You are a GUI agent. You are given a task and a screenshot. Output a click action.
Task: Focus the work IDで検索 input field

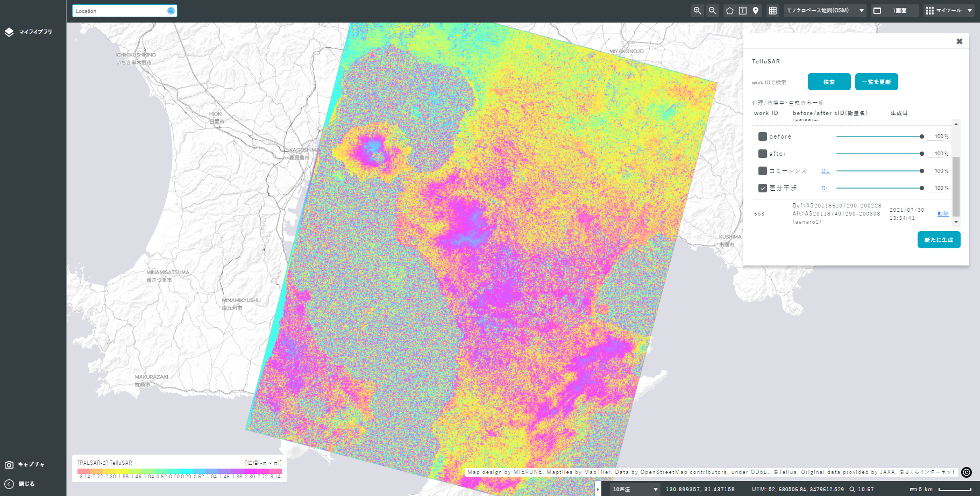[777, 83]
